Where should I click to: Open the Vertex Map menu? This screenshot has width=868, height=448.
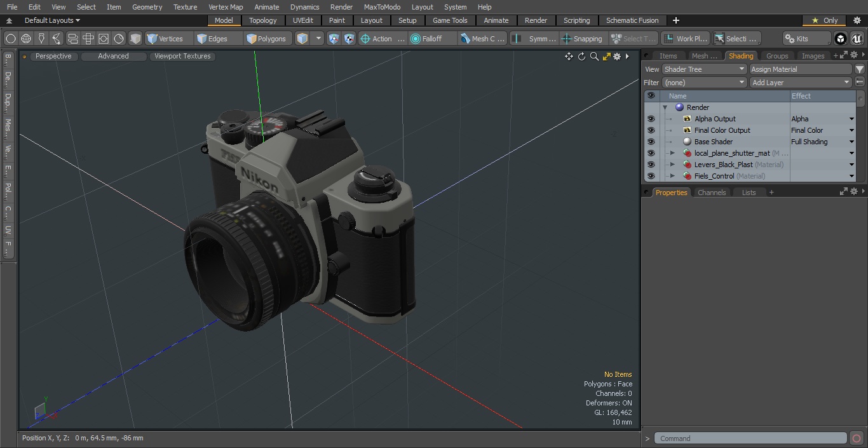coord(226,7)
